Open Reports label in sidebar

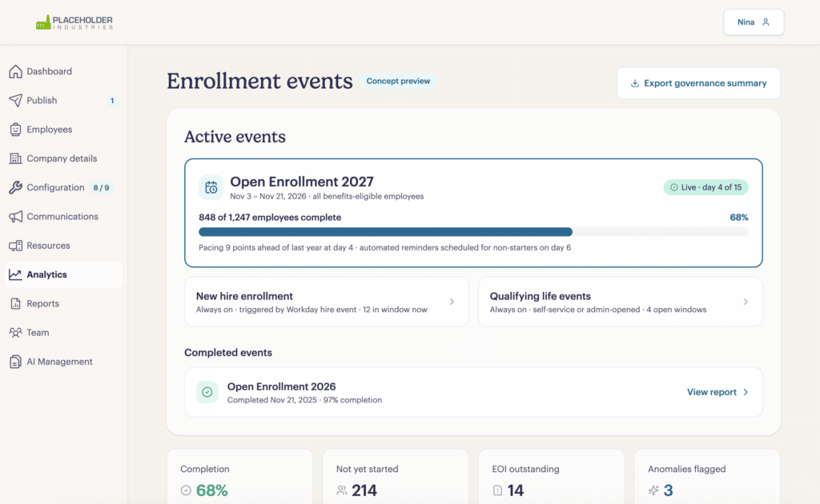43,303
